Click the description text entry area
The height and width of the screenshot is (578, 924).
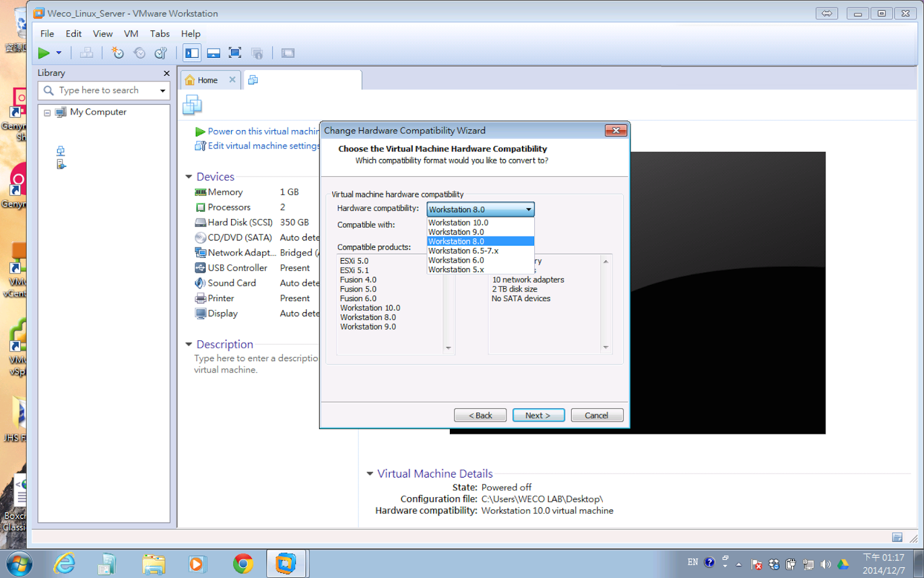[x=256, y=364]
